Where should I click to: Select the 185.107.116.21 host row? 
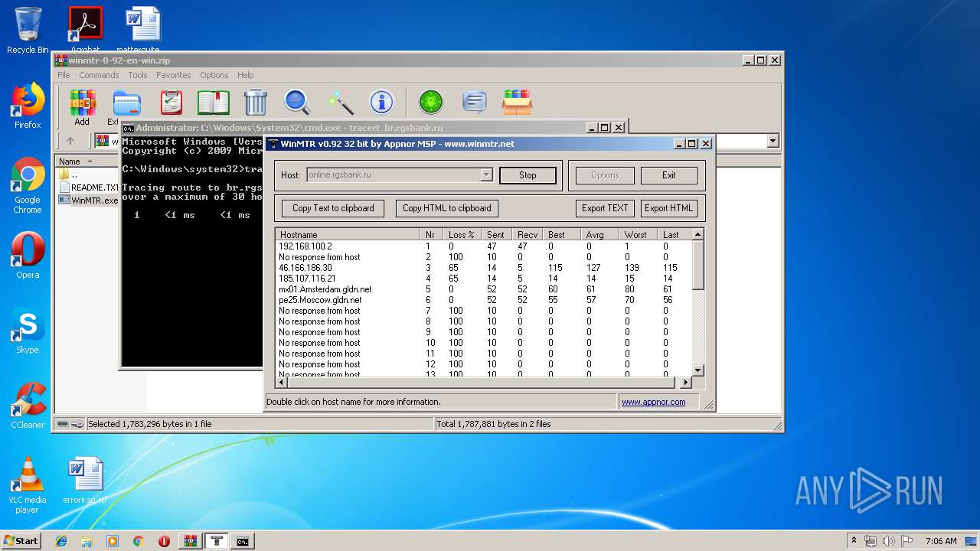(x=484, y=279)
